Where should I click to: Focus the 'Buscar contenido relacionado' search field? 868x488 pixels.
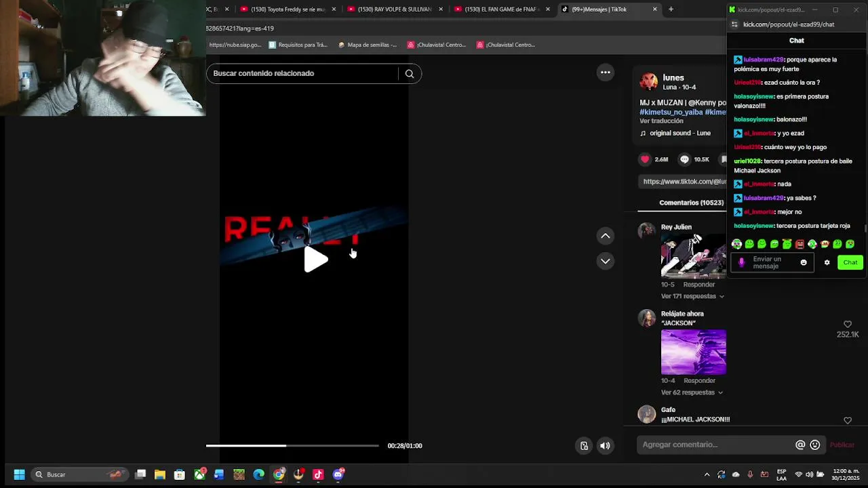click(x=302, y=73)
